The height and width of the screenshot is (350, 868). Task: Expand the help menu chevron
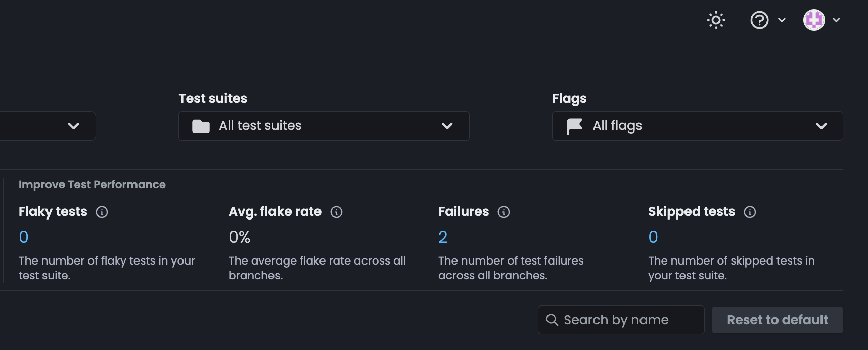point(782,20)
